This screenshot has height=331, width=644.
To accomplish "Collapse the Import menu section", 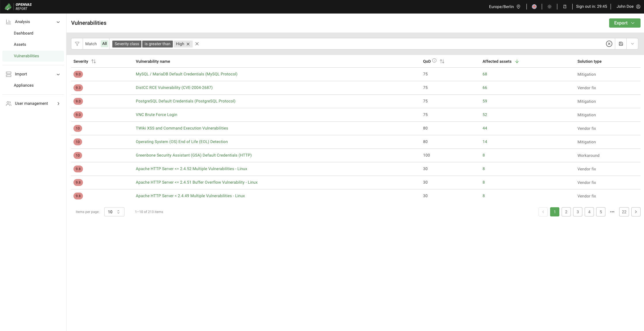I will coord(58,74).
